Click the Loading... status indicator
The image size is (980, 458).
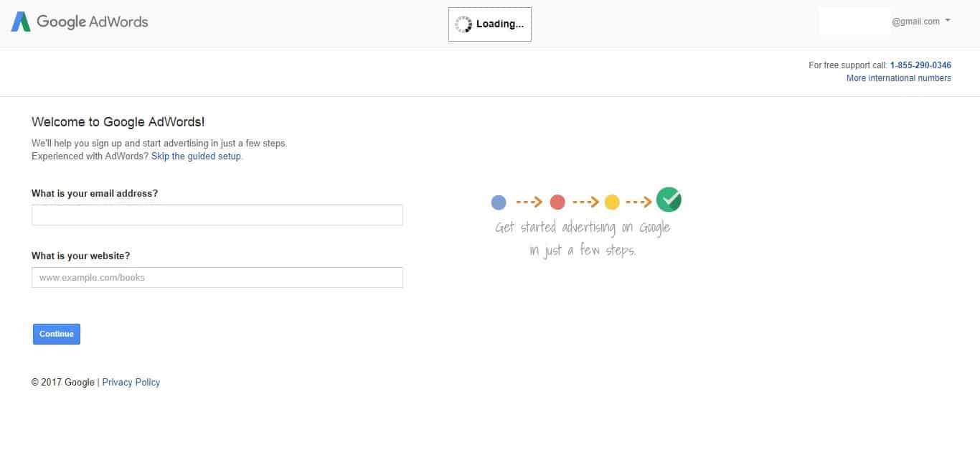pos(490,24)
